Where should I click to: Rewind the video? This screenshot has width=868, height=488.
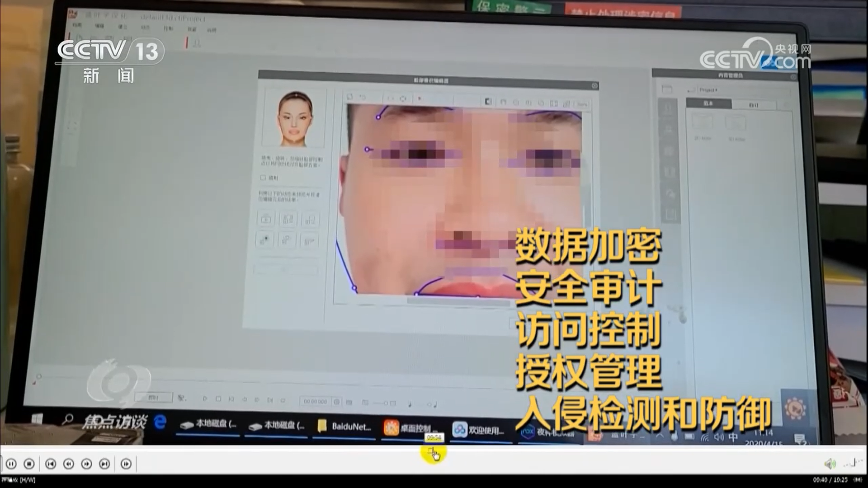tap(68, 464)
